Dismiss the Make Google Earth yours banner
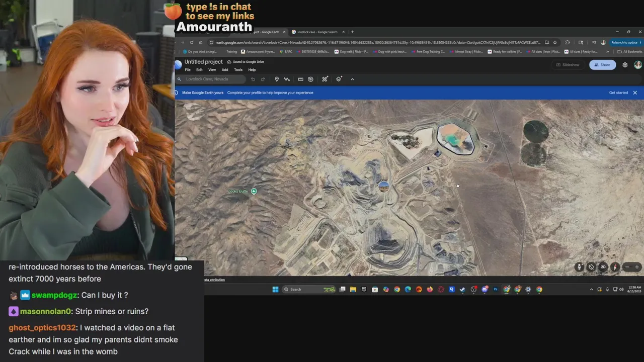 (635, 93)
